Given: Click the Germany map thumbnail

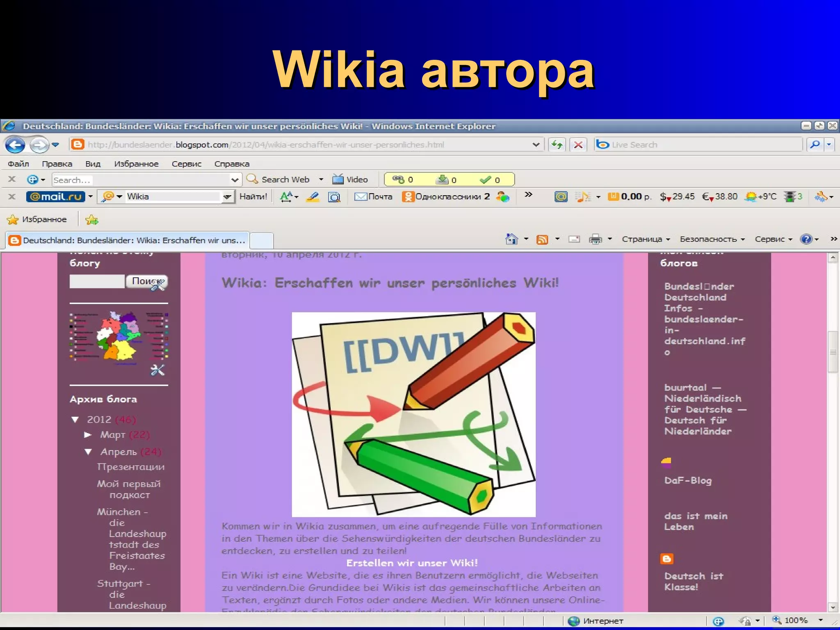Looking at the screenshot, I should tap(119, 338).
